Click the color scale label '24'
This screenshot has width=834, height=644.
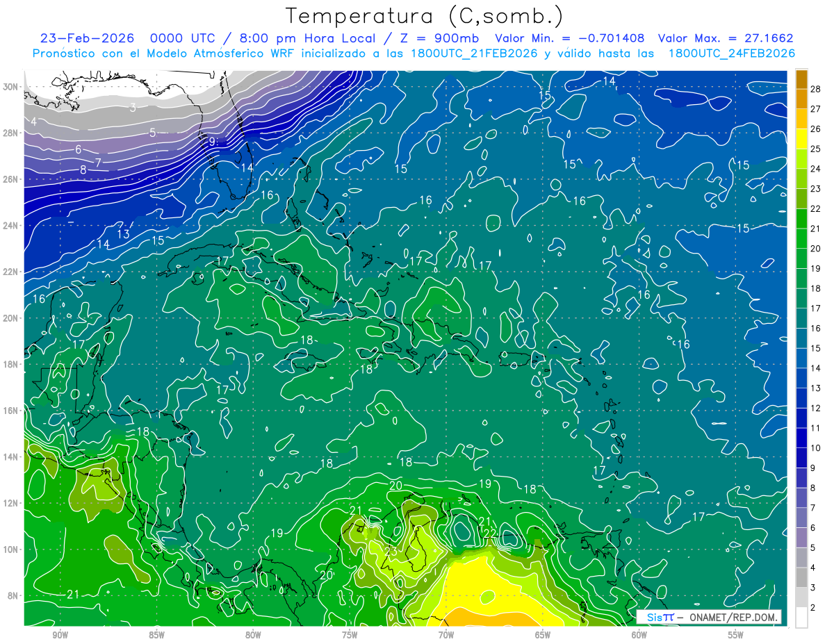click(x=816, y=169)
